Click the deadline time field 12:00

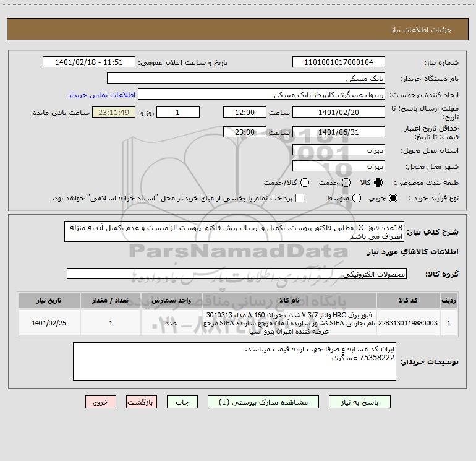[245, 112]
